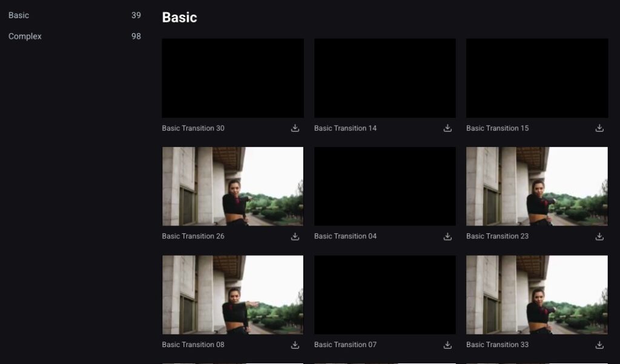
Task: Download Basic Transition 04
Action: coord(447,236)
